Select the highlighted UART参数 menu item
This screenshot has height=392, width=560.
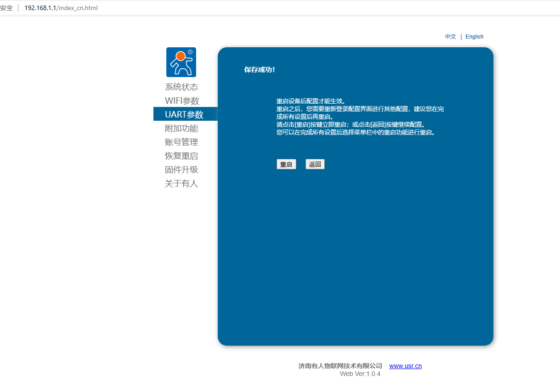pyautogui.click(x=184, y=114)
